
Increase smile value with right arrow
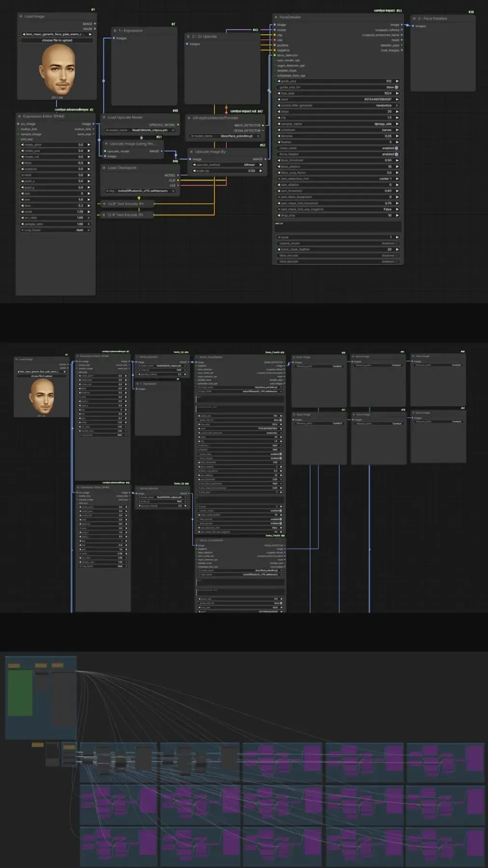89,212
